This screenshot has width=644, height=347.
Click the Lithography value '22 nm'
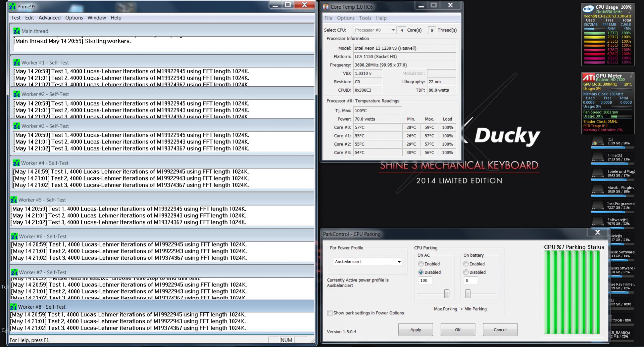pyautogui.click(x=441, y=82)
